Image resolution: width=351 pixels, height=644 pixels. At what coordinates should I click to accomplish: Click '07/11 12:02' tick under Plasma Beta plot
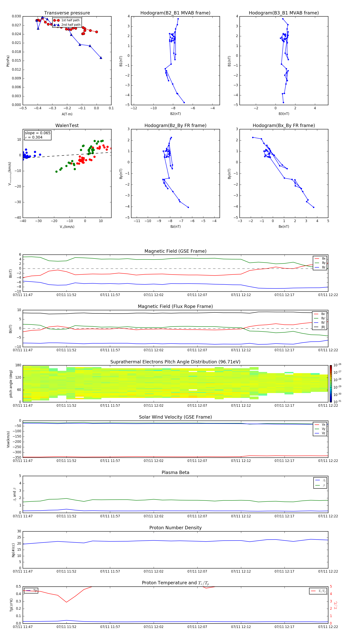tap(153, 516)
